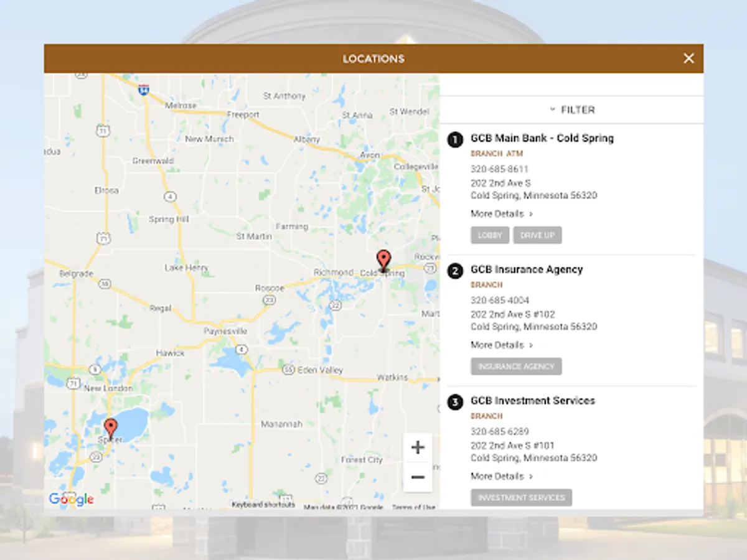The image size is (747, 560).
Task: Click address 202 2nd Ave S #101
Action: click(x=512, y=446)
